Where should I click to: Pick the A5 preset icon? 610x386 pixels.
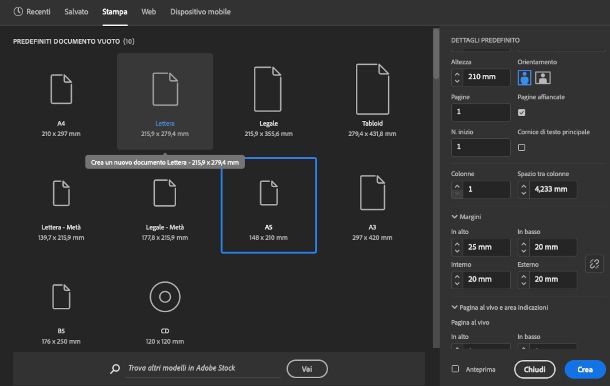point(268,193)
